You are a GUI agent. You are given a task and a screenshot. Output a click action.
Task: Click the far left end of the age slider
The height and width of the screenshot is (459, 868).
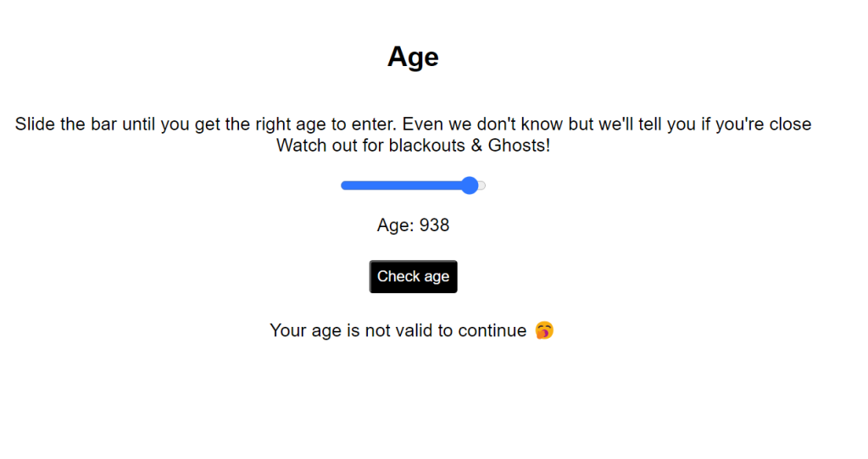tap(343, 185)
